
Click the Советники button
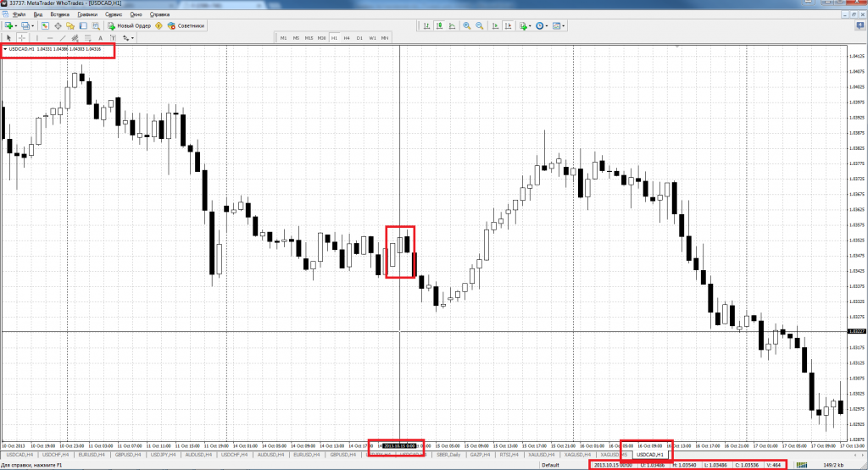tap(186, 25)
